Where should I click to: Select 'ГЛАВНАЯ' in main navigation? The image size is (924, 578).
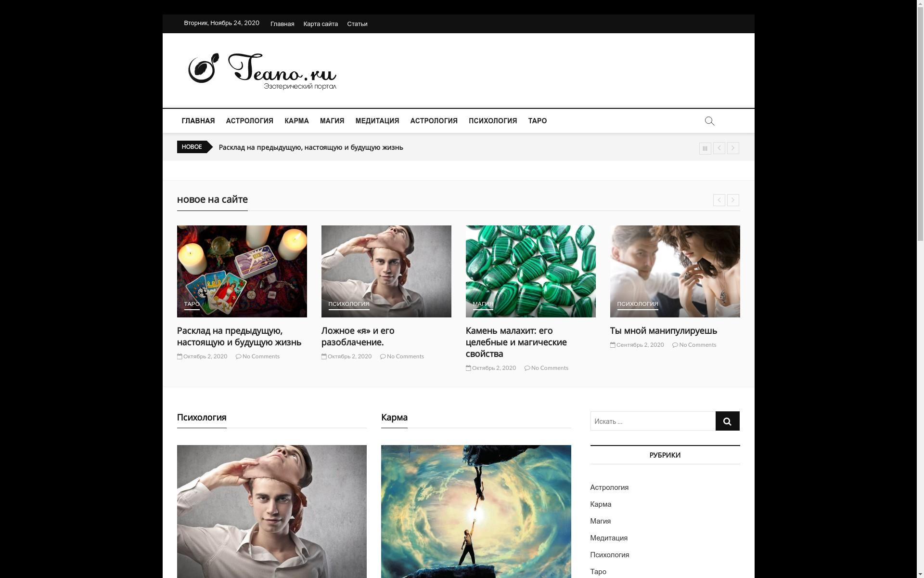(x=198, y=121)
